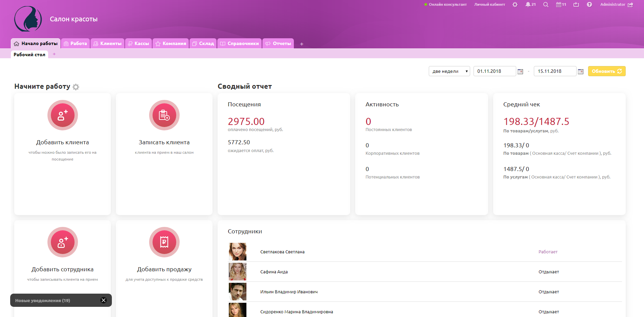This screenshot has height=317, width=644.
Task: Click the Записать клиента round icon
Action: tap(164, 115)
